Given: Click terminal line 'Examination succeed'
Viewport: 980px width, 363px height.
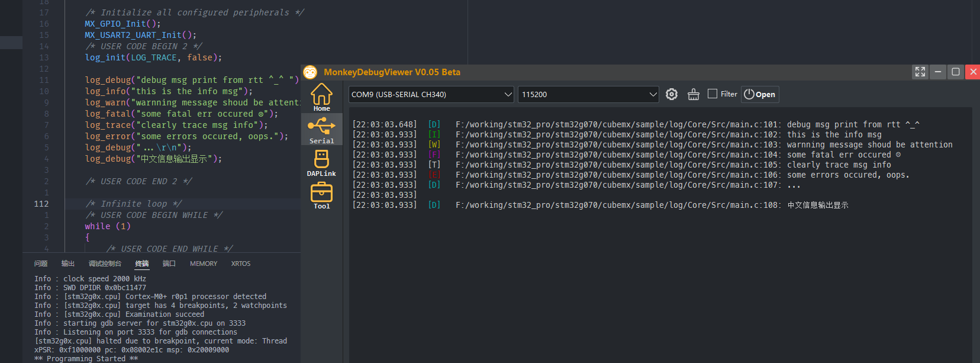Looking at the screenshot, I should pos(119,314).
